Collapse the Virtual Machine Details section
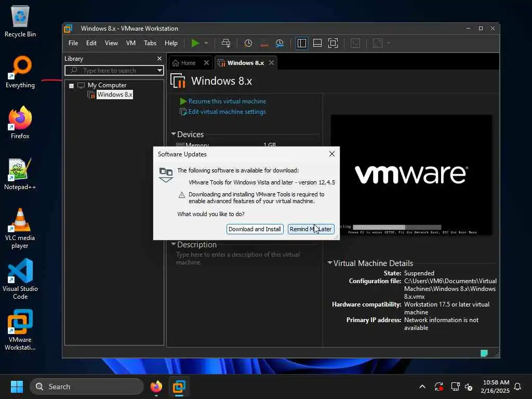Screen dimensions: 532x399 (329, 262)
